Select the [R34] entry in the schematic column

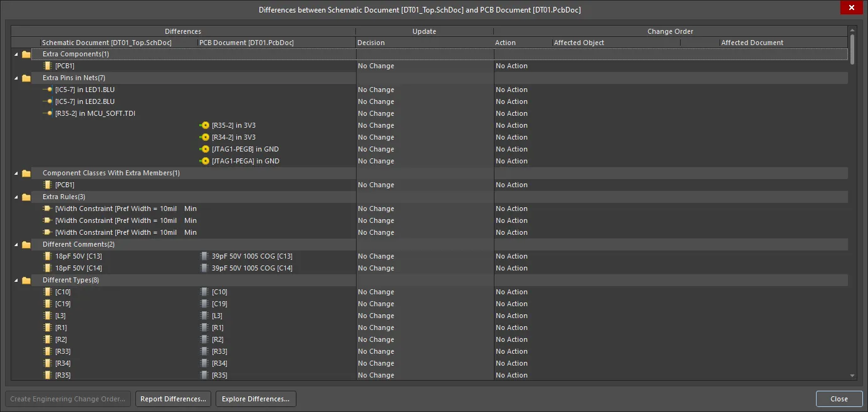tap(63, 363)
